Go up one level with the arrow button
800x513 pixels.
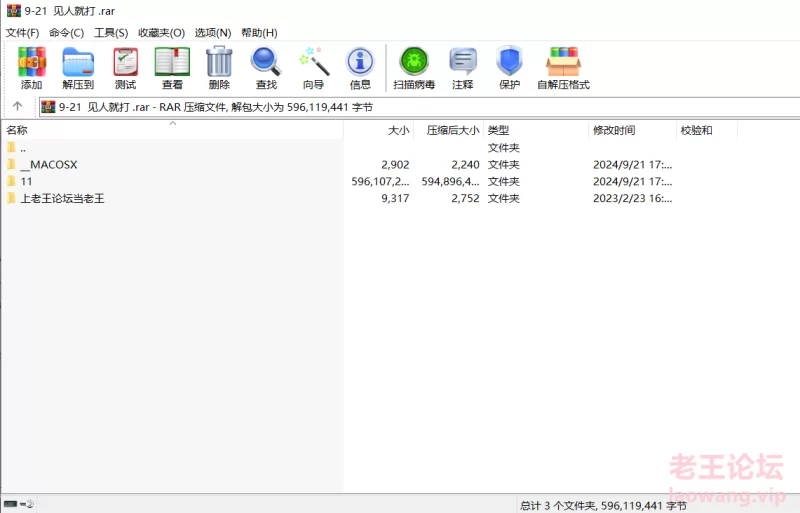[x=17, y=106]
